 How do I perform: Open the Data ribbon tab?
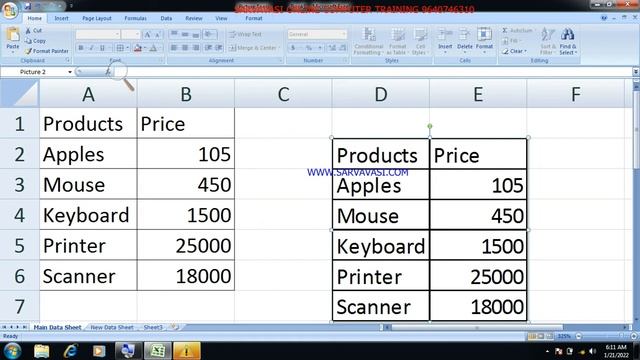tap(166, 18)
